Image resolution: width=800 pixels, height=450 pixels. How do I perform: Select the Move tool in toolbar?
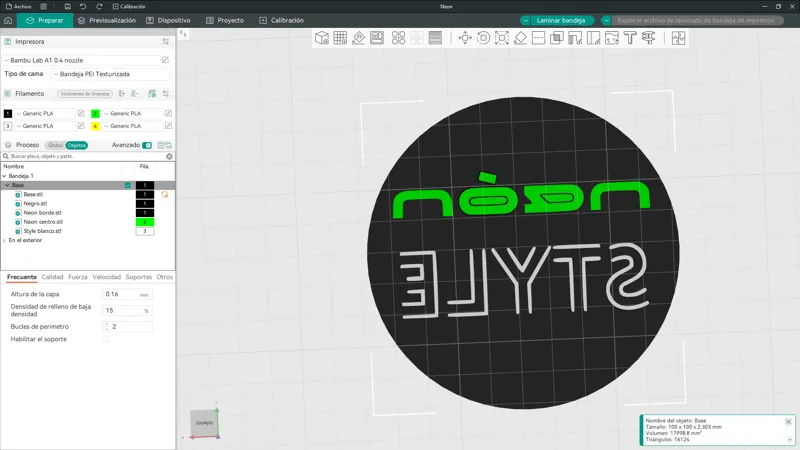pyautogui.click(x=465, y=38)
